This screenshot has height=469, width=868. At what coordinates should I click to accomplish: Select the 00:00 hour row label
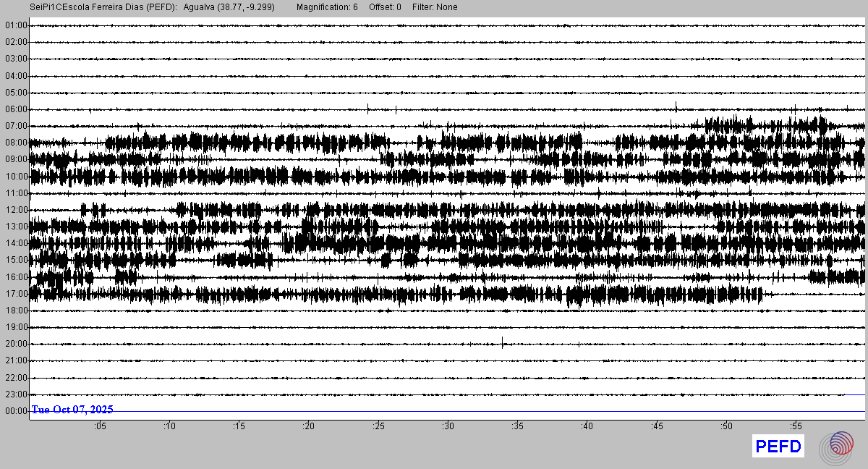(x=16, y=411)
